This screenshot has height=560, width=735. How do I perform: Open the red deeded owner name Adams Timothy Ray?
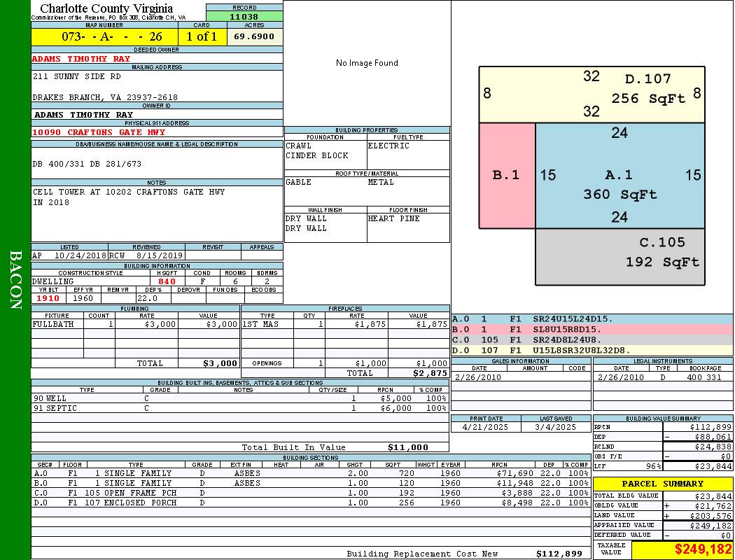coord(81,59)
